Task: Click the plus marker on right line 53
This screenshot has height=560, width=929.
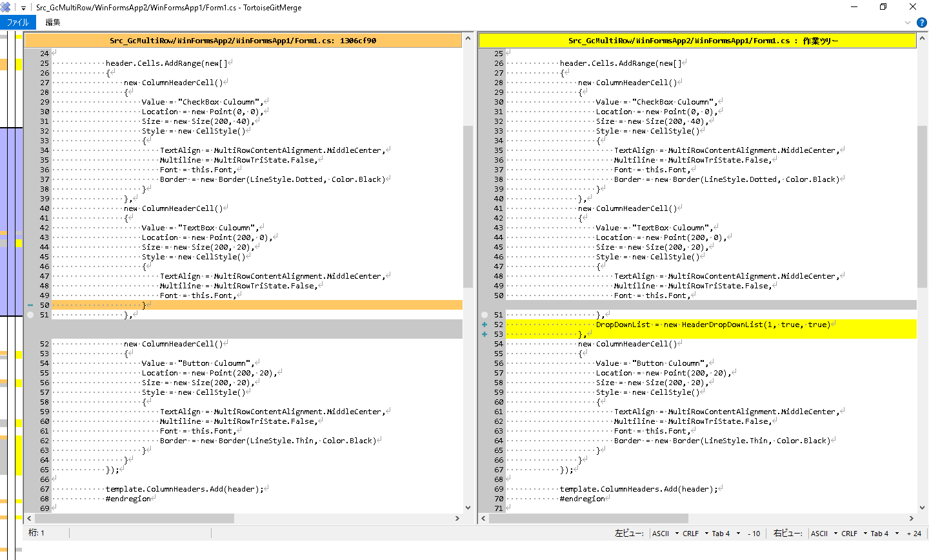Action: click(x=484, y=334)
